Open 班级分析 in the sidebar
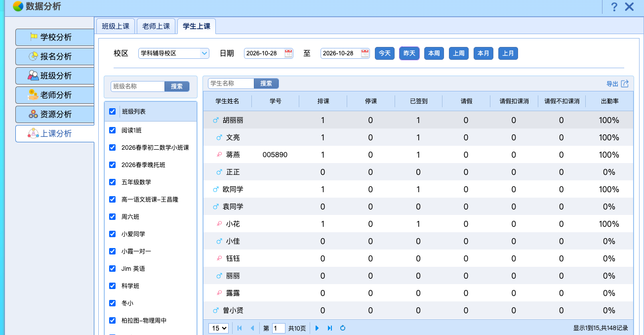Screen dimensions: 644x335 (x=55, y=76)
